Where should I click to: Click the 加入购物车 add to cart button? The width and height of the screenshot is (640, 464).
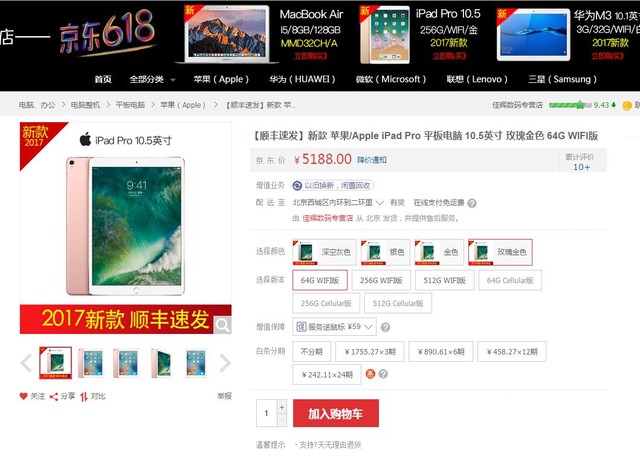coord(336,413)
